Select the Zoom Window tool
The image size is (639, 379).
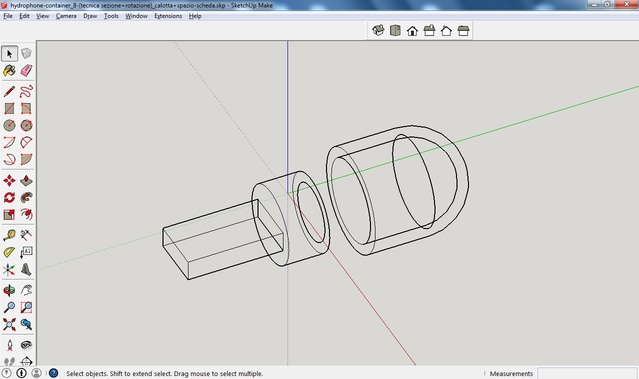pyautogui.click(x=26, y=307)
